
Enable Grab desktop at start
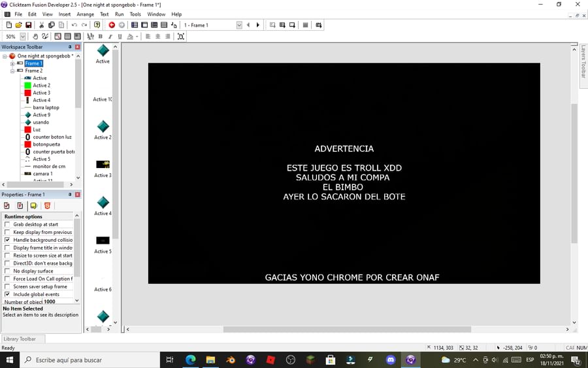7,224
